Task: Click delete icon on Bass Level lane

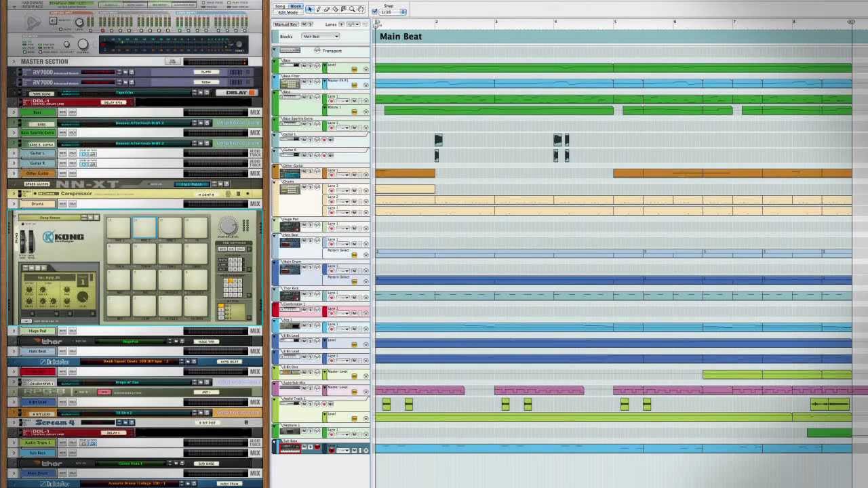Action: (366, 69)
